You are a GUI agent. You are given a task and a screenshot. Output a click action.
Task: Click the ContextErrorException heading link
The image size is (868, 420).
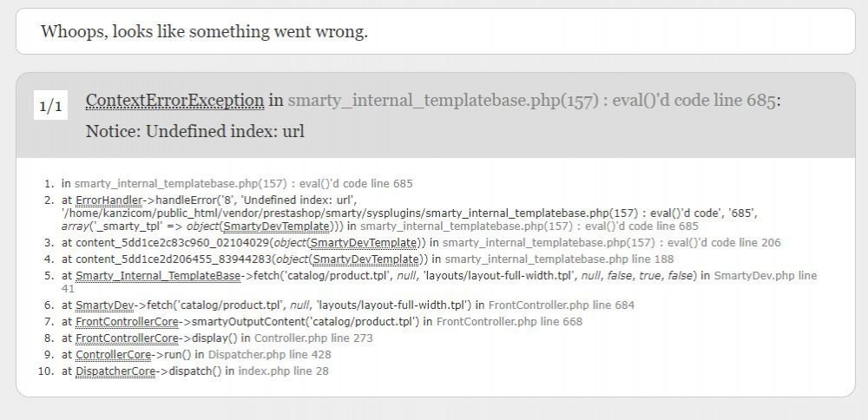coord(175,101)
